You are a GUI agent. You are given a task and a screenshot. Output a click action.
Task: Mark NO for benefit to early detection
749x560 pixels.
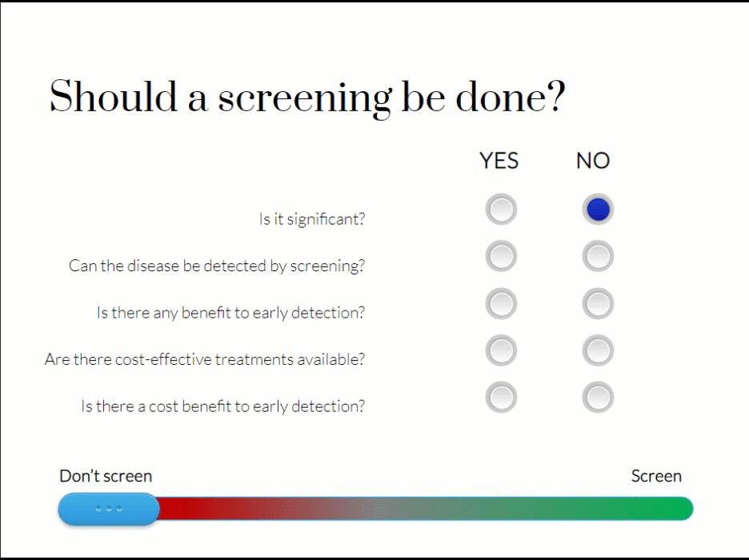pos(598,304)
